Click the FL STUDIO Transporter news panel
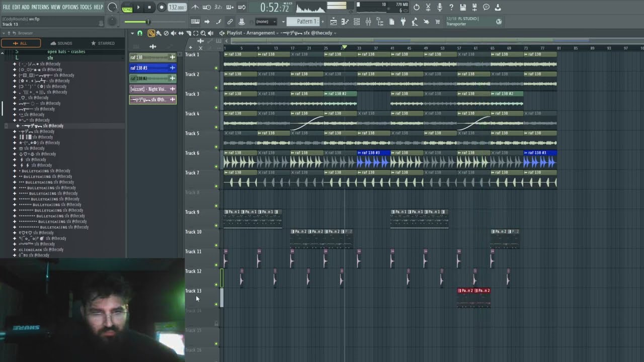Viewport: 644px width, 362px height. (x=474, y=22)
